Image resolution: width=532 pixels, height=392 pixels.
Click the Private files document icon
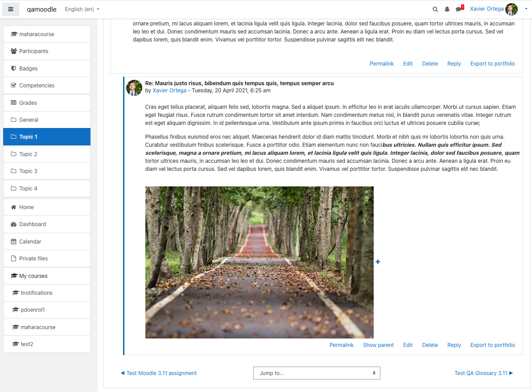13,259
